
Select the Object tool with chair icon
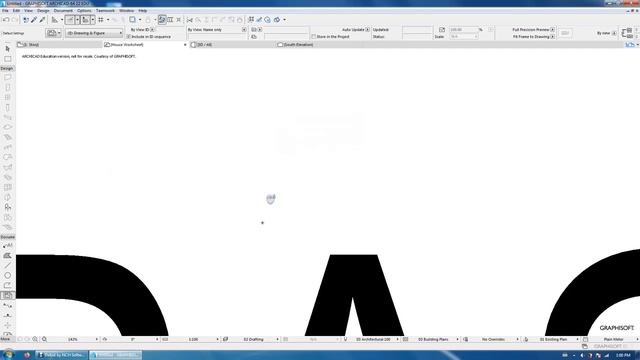coord(7,207)
